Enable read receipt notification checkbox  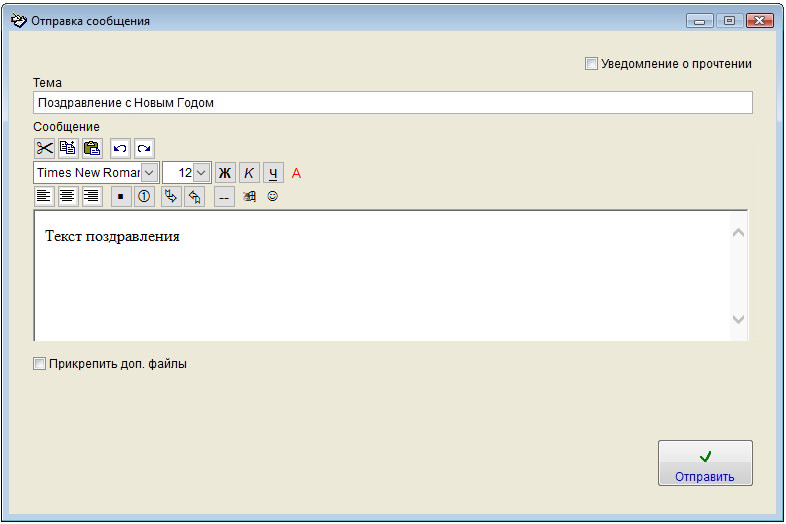tap(592, 64)
